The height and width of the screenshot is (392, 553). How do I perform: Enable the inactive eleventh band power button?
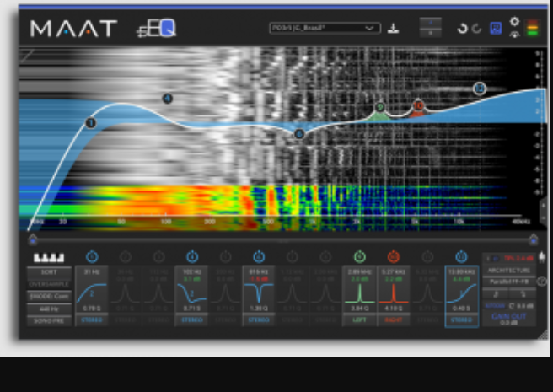(x=427, y=256)
